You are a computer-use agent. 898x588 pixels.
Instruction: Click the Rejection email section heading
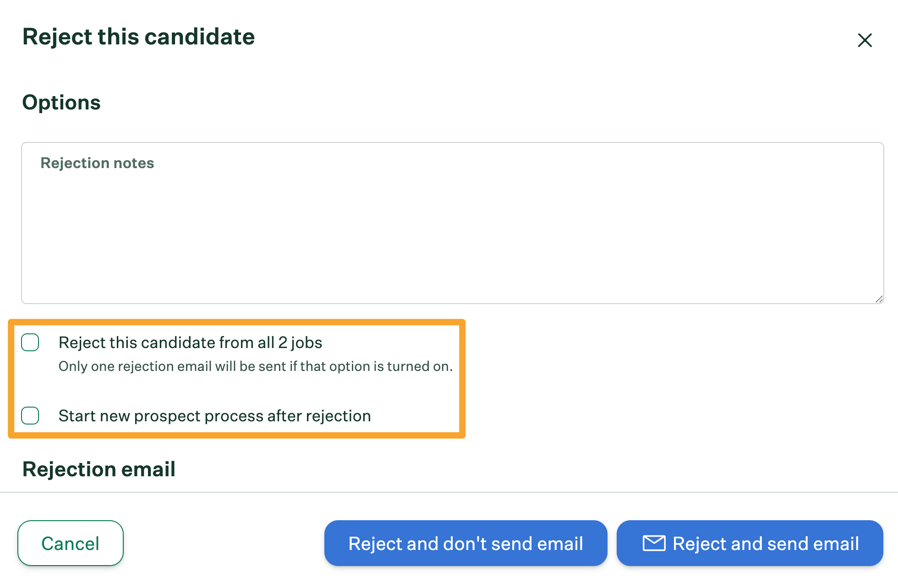(x=99, y=469)
